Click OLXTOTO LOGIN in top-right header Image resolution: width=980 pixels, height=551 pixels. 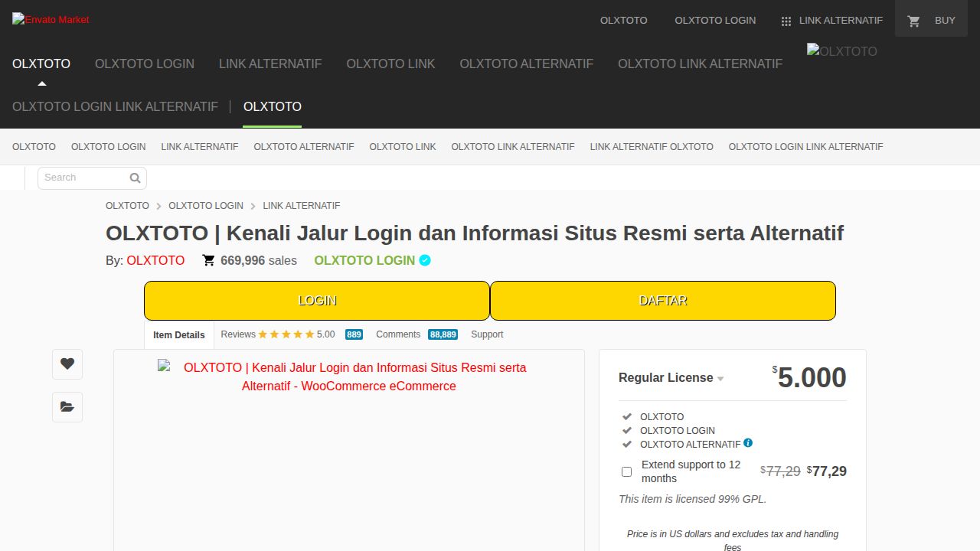715,21
